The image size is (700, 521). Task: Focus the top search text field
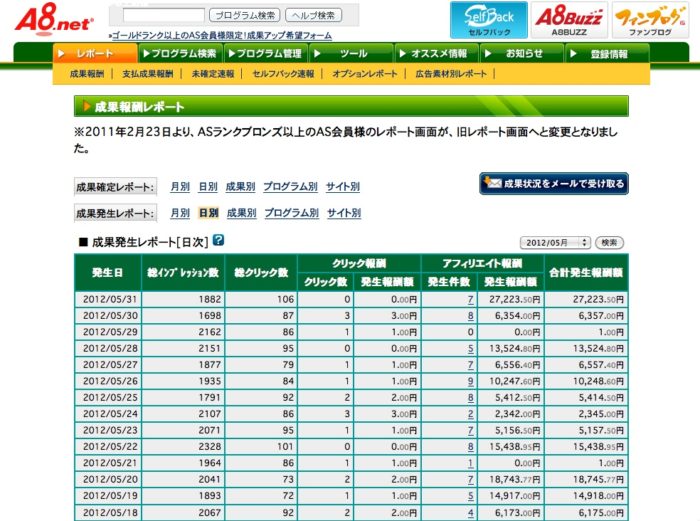(163, 15)
